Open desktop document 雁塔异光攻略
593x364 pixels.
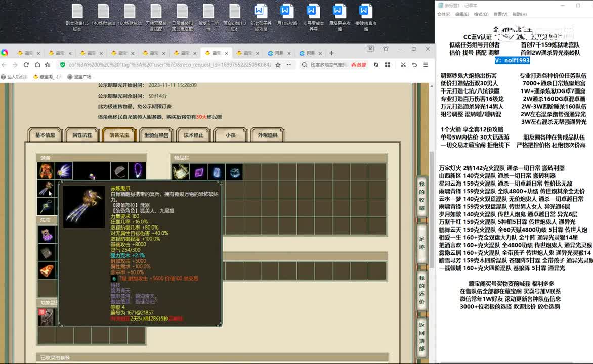point(340,18)
